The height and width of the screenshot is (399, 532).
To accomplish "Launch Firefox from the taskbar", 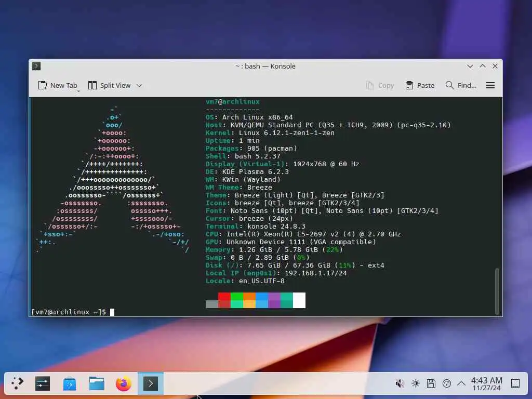I will (x=124, y=383).
